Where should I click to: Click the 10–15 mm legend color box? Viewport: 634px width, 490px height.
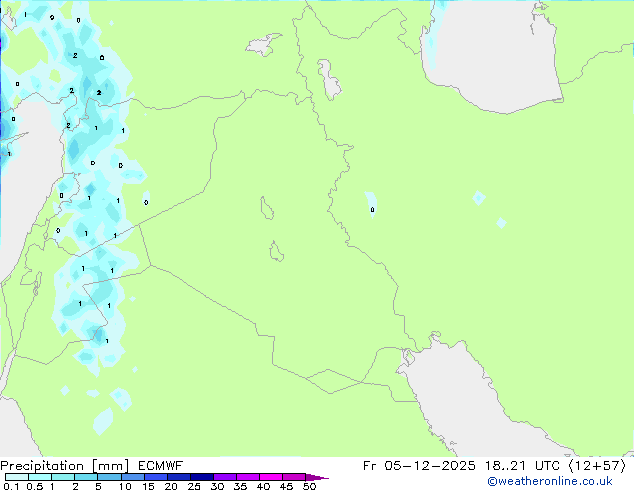132,477
